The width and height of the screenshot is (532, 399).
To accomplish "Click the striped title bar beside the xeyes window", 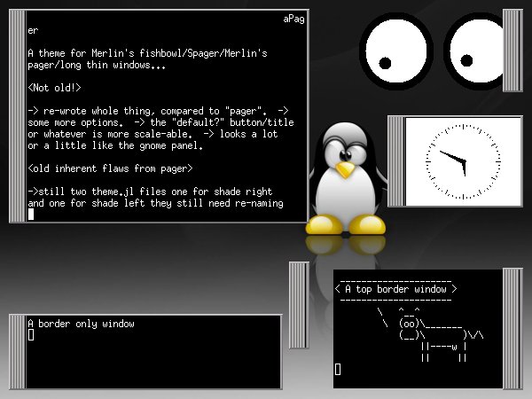I will pos(512,51).
